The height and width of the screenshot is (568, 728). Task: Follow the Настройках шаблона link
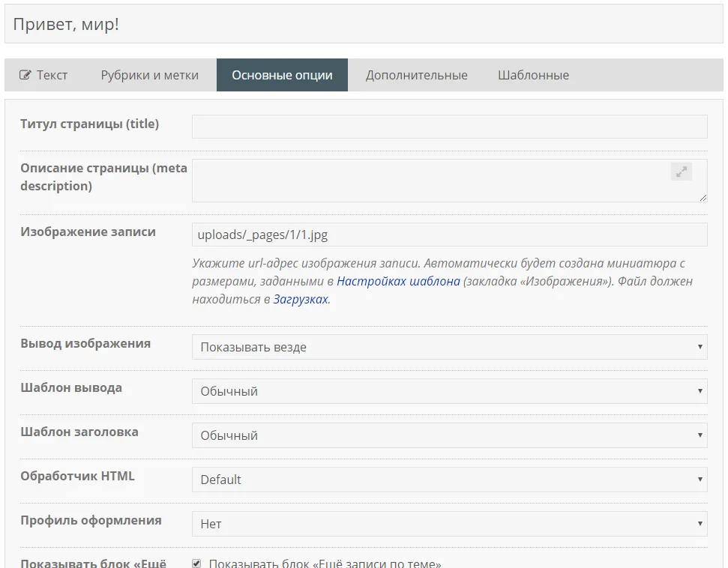pos(398,281)
